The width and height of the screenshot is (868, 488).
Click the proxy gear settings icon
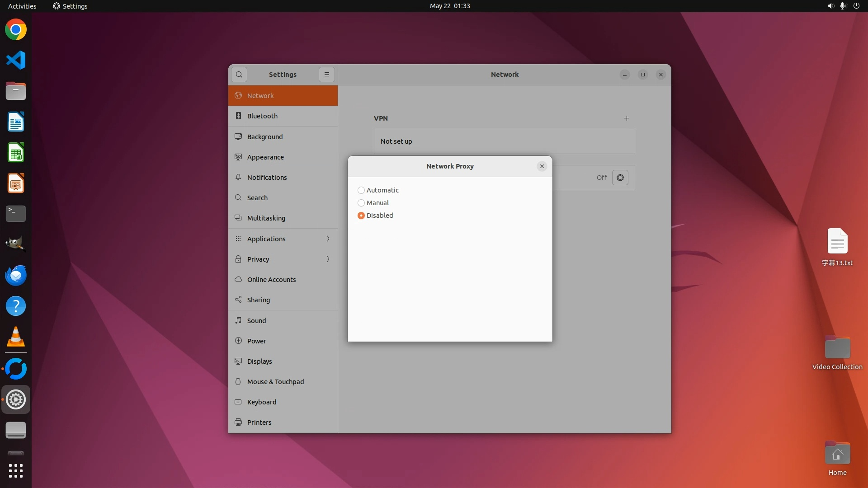pos(620,178)
